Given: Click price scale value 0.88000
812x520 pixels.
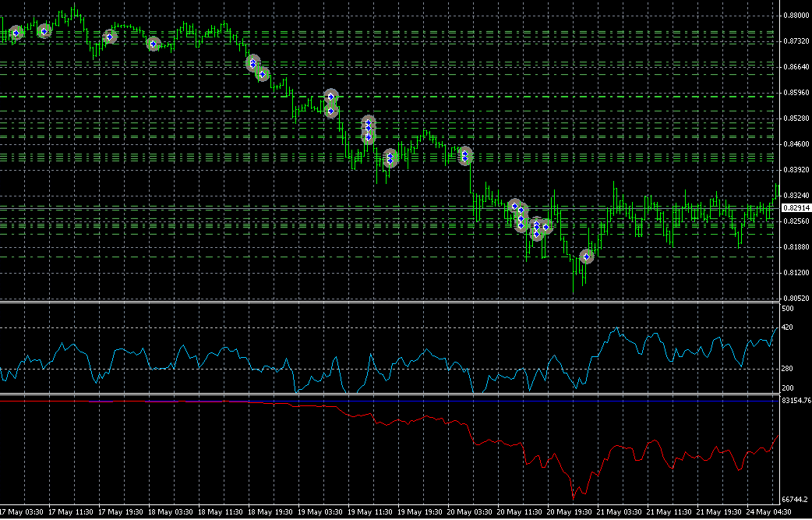Looking at the screenshot, I should click(x=796, y=16).
